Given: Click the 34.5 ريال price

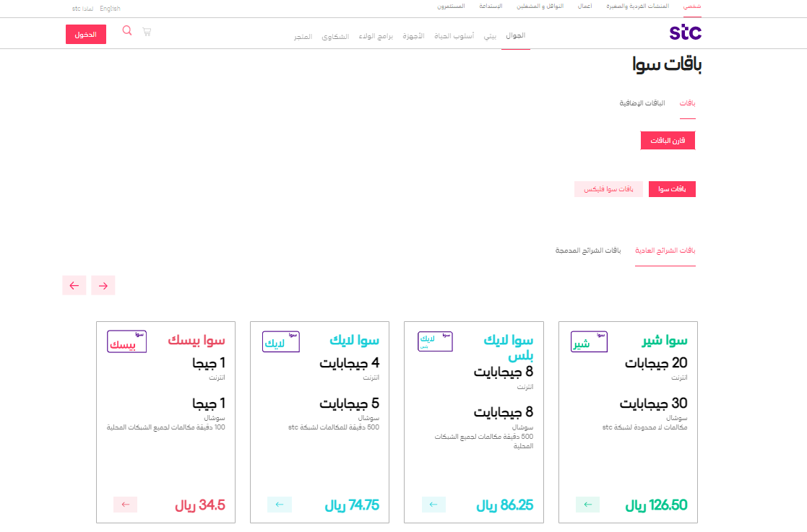Looking at the screenshot, I should click(x=199, y=505).
